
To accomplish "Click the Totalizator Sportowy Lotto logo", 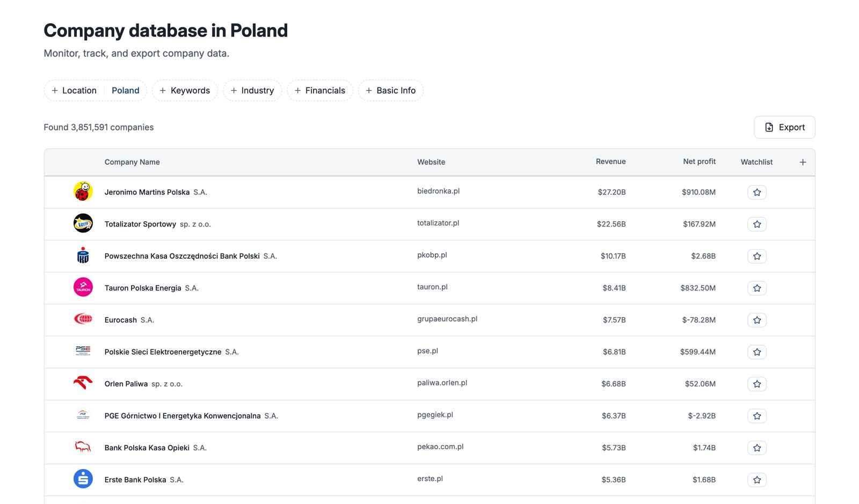I will point(83,223).
